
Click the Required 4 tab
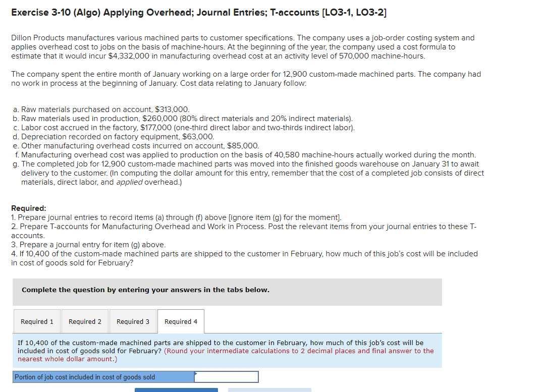pyautogui.click(x=181, y=321)
